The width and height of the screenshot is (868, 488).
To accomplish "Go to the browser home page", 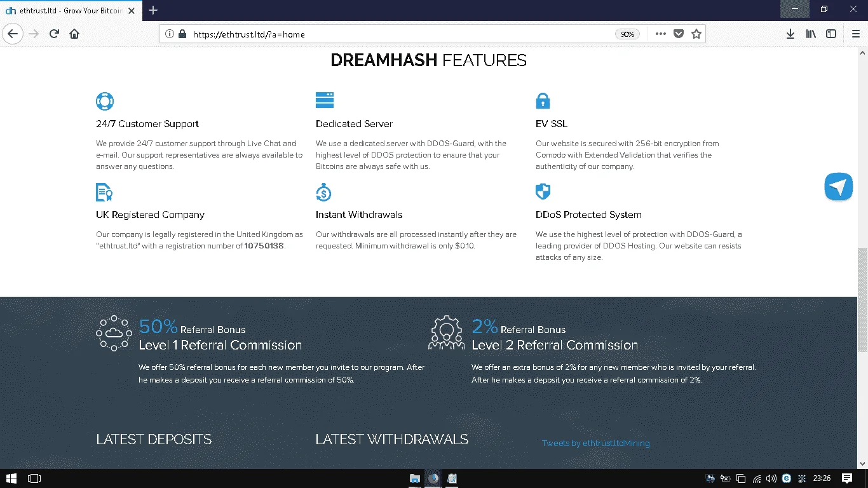I will 74,34.
